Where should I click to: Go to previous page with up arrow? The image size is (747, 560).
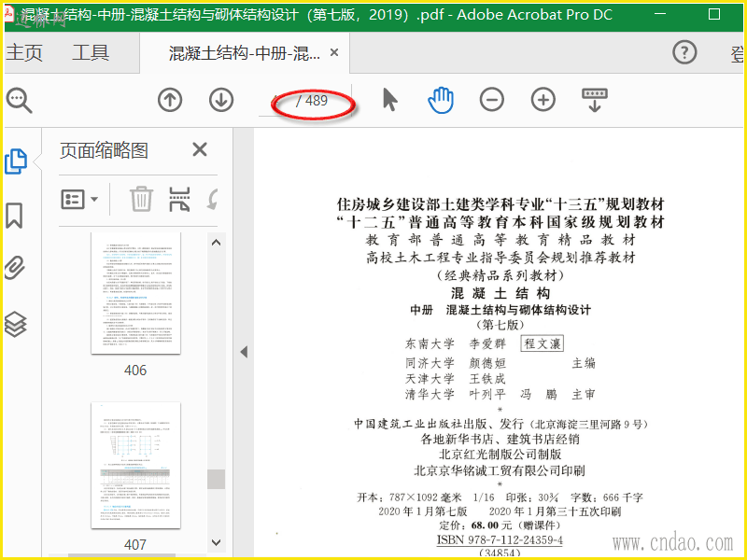coord(170,100)
